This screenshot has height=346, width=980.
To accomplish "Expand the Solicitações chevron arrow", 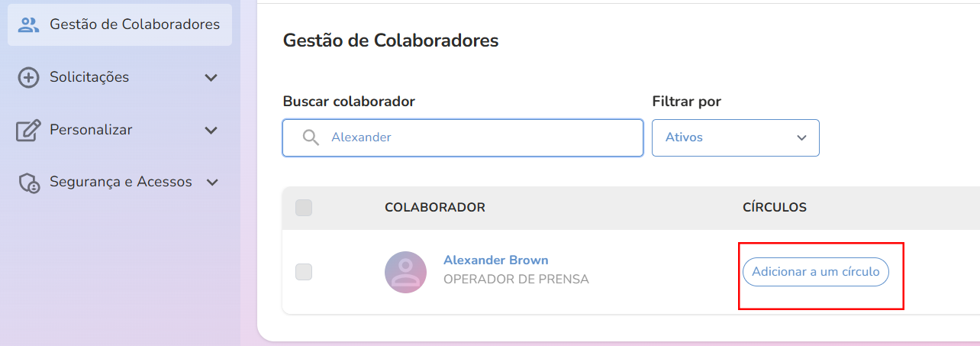I will coord(211,77).
